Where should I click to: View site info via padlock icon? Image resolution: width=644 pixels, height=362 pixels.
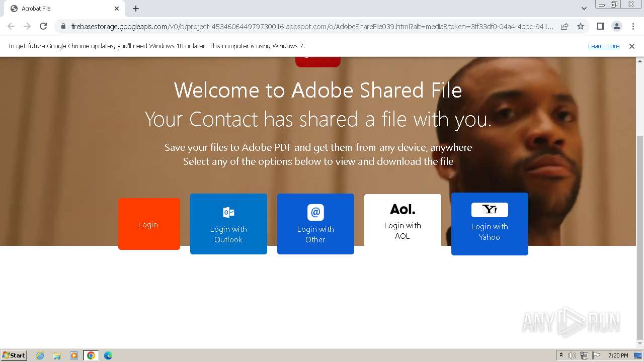pos(63,26)
